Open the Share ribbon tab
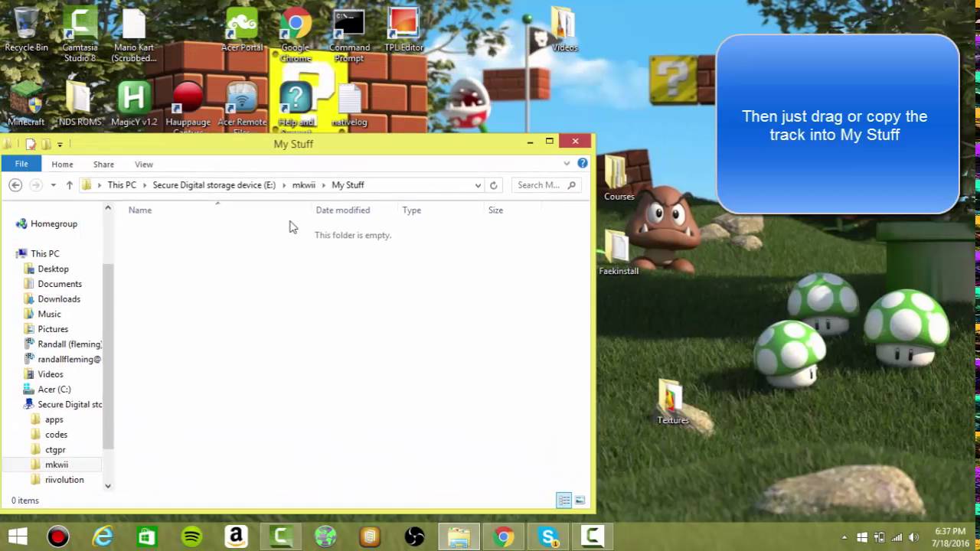The image size is (980, 551). (x=103, y=164)
